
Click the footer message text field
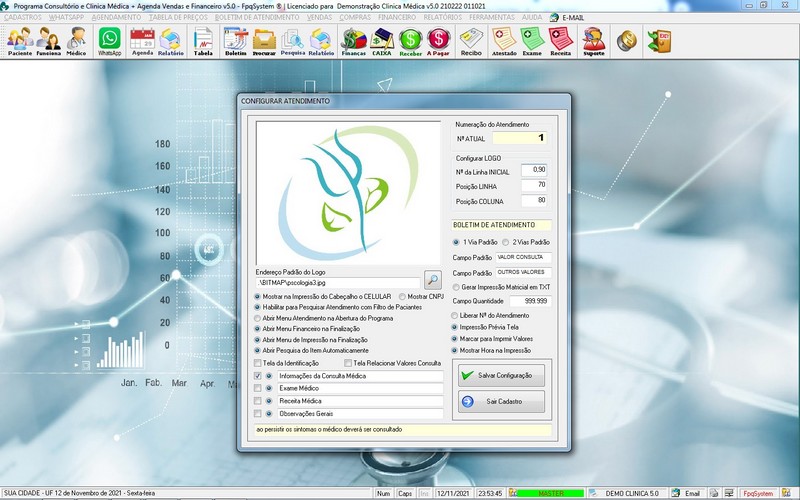point(403,430)
